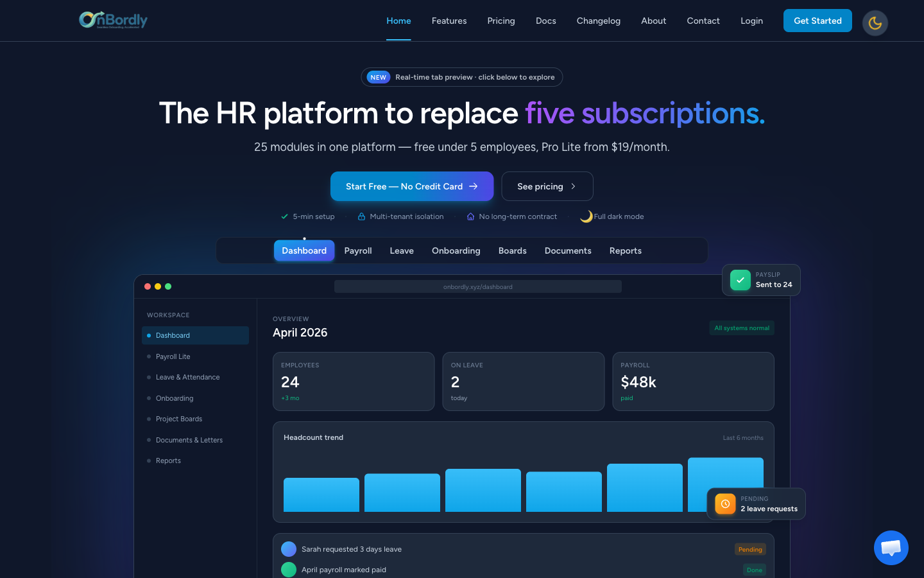The image size is (924, 578).
Task: Expand See pricing chevron button
Action: pos(547,186)
